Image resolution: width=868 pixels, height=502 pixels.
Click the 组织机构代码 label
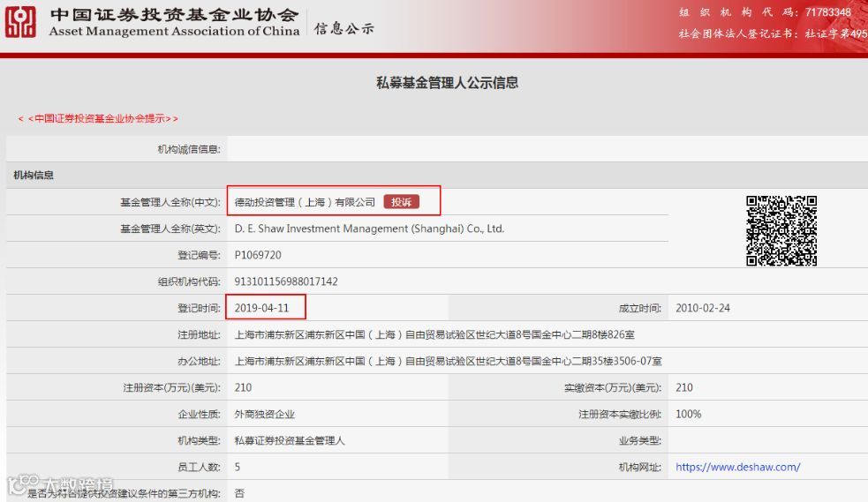pos(189,282)
